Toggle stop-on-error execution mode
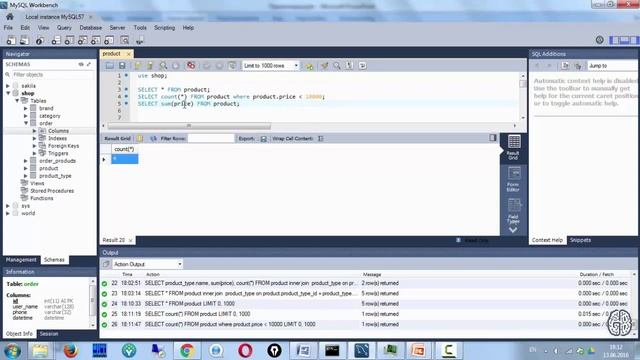Image resolution: width=640 pixels, height=360 pixels. (x=191, y=65)
